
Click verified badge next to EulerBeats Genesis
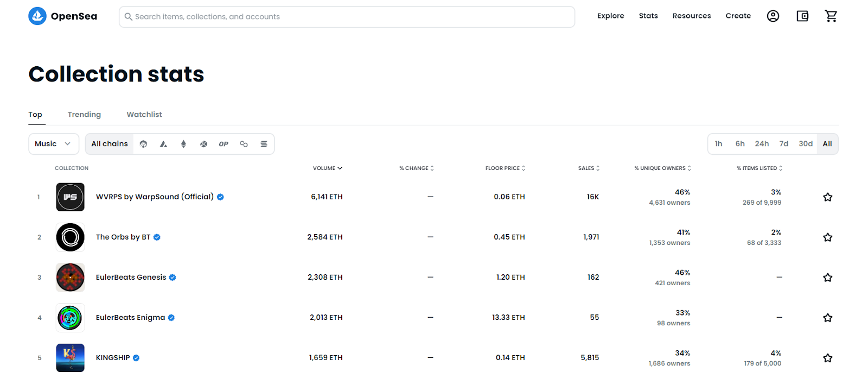pos(173,278)
